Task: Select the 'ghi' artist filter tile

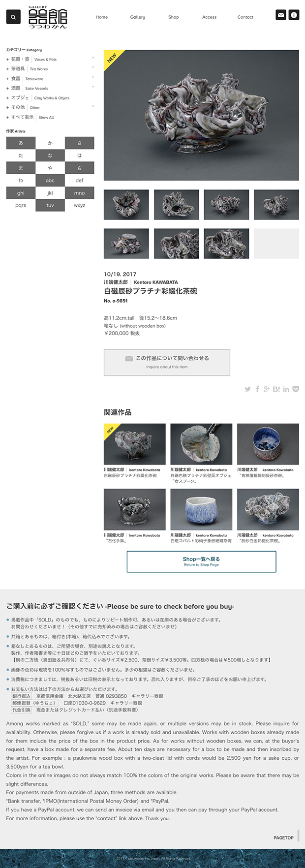Action: coord(21,193)
